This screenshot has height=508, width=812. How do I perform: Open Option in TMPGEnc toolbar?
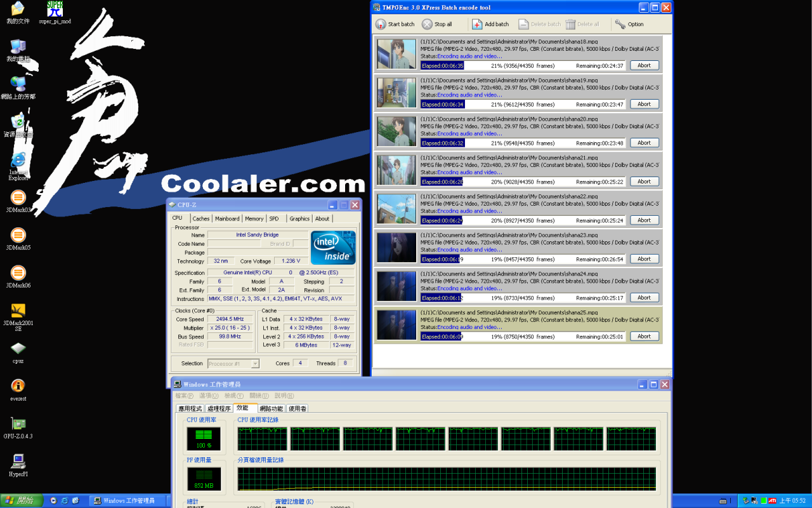[629, 24]
